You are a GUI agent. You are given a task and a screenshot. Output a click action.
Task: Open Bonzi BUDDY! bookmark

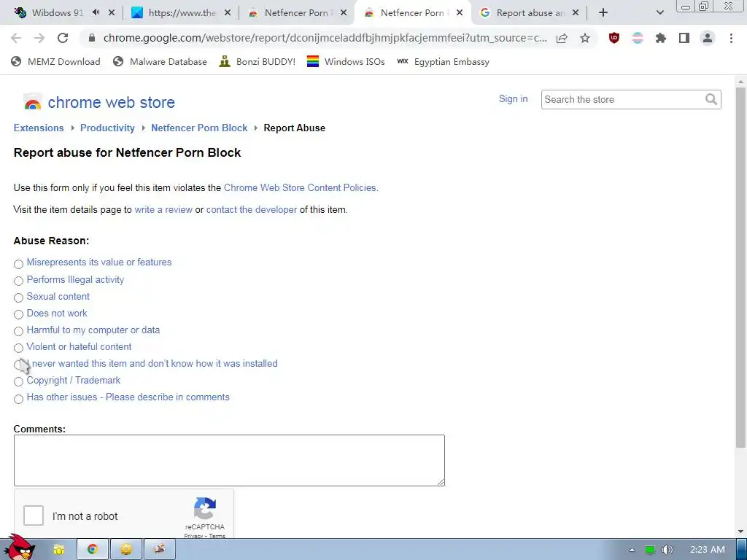(x=258, y=61)
